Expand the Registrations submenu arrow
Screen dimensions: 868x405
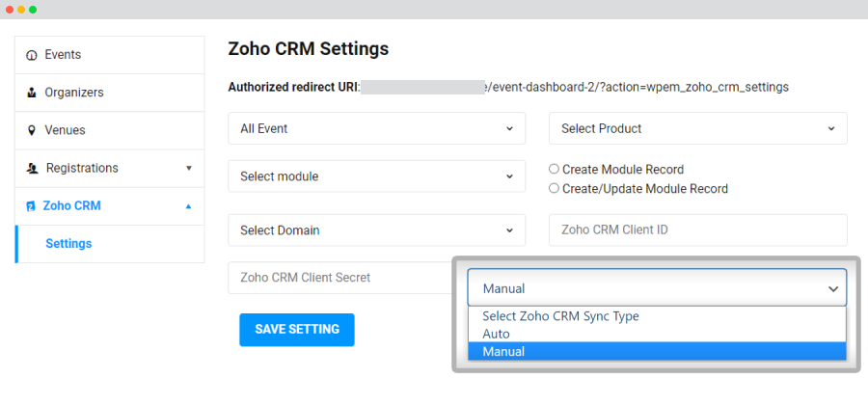pos(188,168)
